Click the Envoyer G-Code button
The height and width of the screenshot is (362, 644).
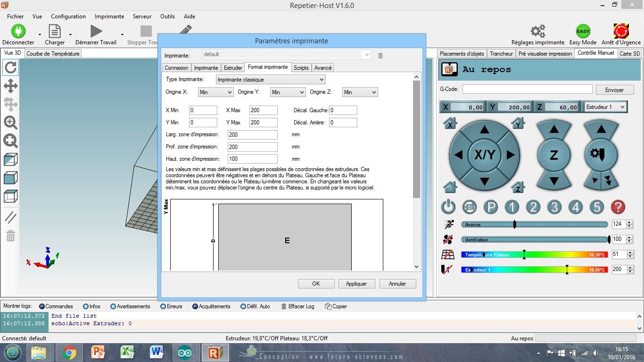point(614,90)
